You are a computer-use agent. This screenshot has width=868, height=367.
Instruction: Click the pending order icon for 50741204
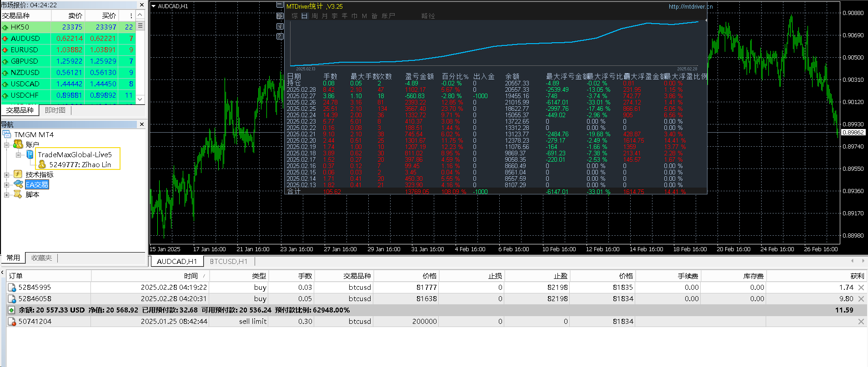12,322
